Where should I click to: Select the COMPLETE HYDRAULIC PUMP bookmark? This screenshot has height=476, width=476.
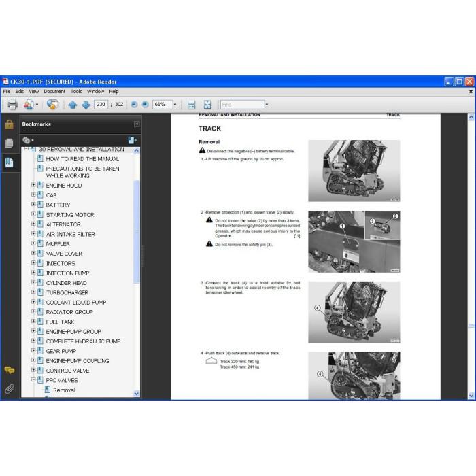point(83,341)
